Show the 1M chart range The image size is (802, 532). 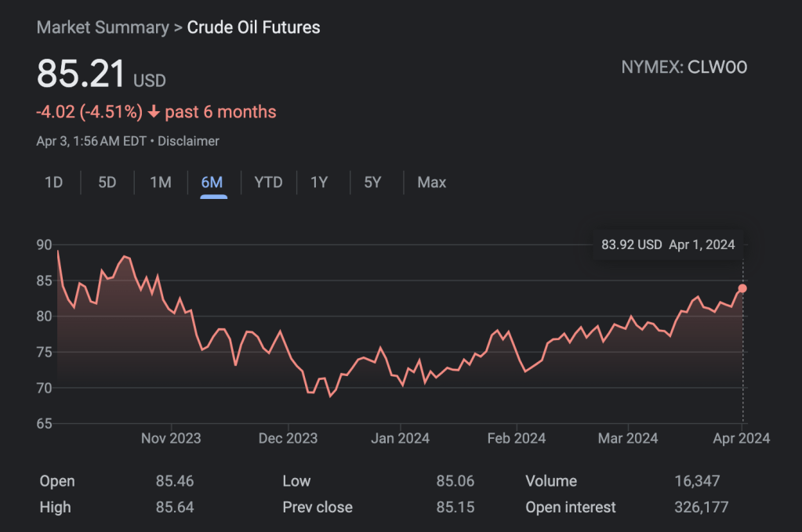[x=161, y=183]
